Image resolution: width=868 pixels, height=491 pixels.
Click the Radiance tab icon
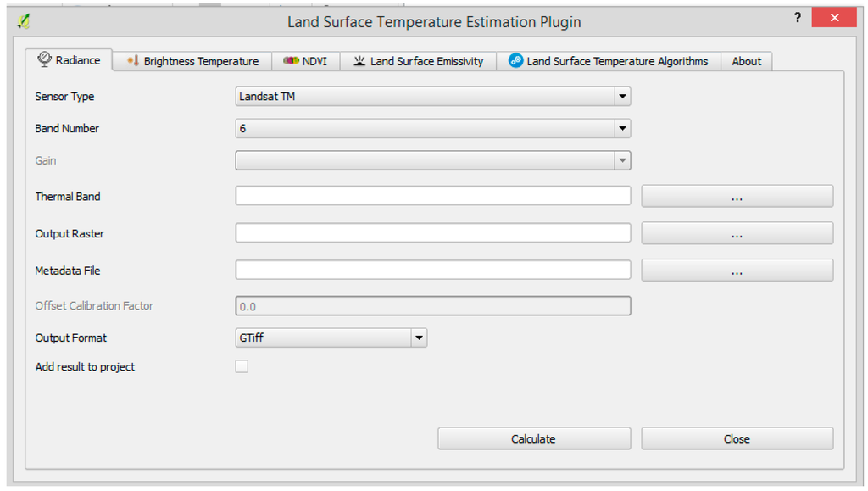point(44,59)
